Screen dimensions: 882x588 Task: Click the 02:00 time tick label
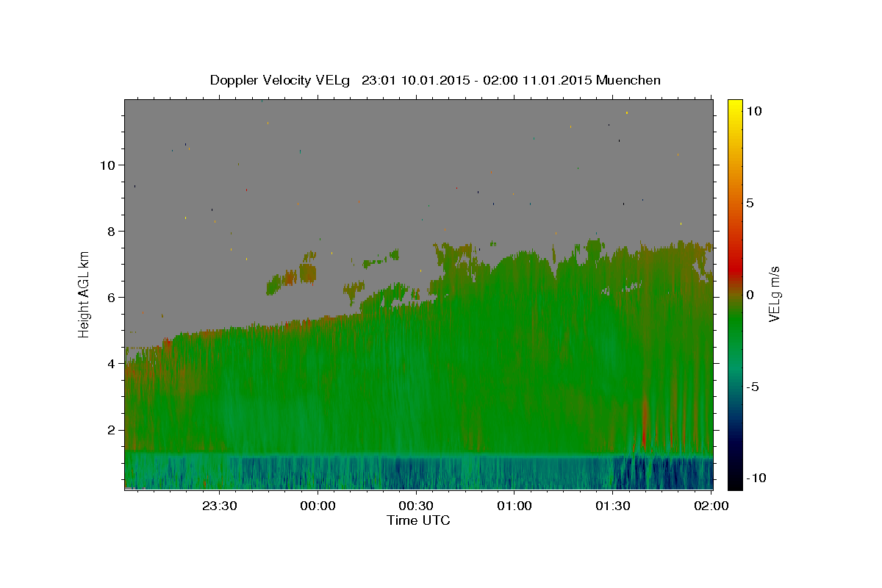pos(711,506)
